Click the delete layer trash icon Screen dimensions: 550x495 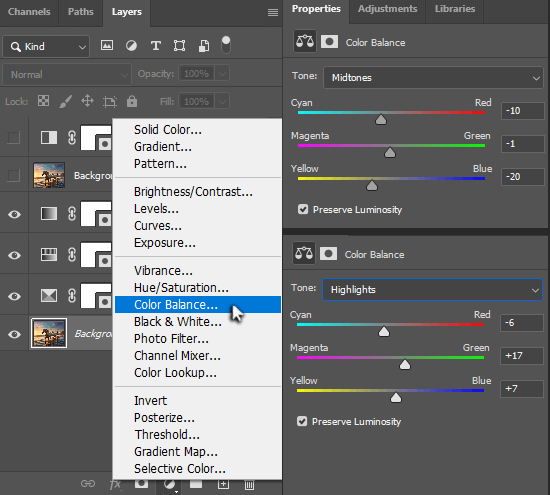[249, 485]
